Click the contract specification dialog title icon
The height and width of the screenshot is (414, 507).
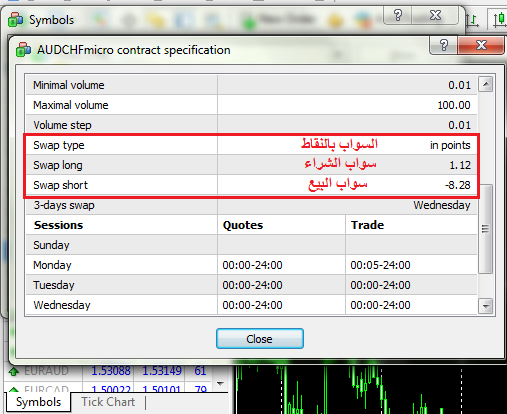23,50
